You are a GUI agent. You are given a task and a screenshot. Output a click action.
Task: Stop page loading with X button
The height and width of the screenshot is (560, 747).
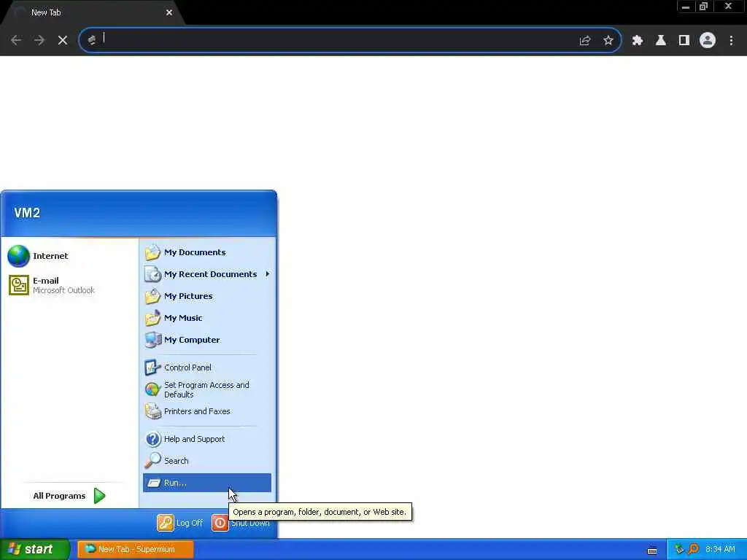click(x=63, y=41)
